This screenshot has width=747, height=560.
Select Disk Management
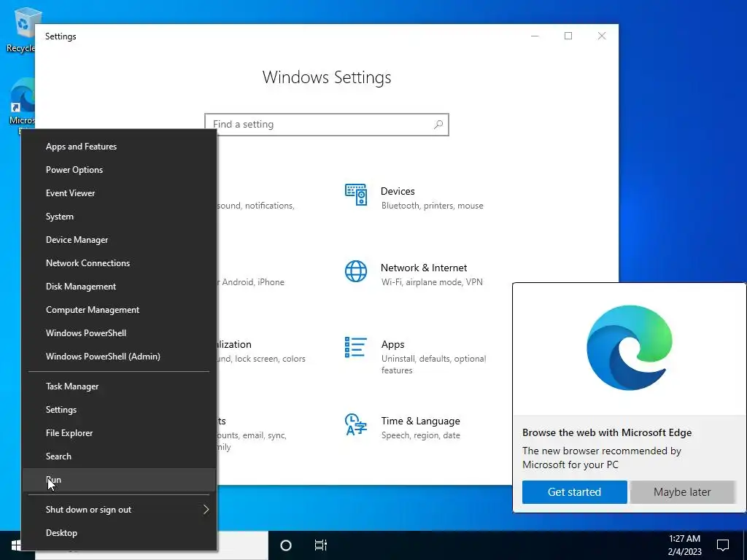point(119,286)
